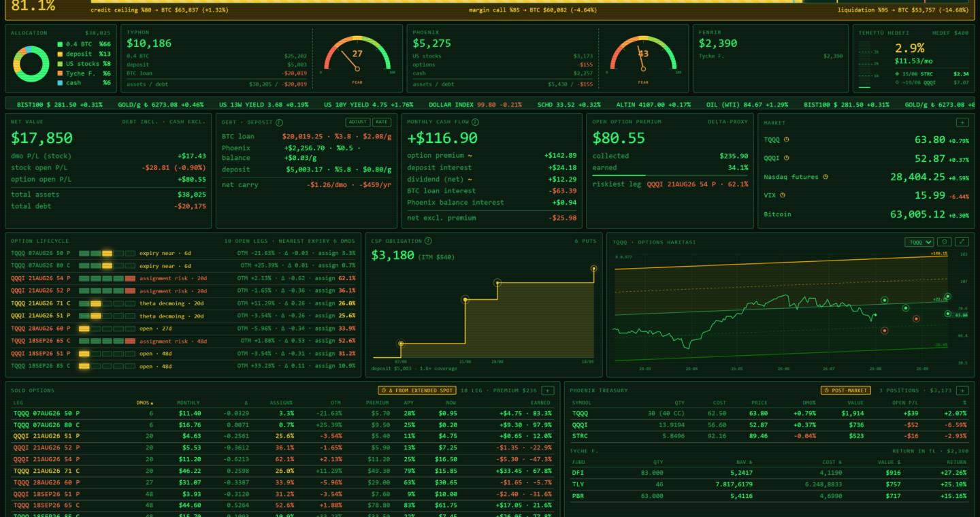Image resolution: width=980 pixels, height=517 pixels.
Task: Add a leg with the Sold Options plus icon
Action: [x=548, y=390]
